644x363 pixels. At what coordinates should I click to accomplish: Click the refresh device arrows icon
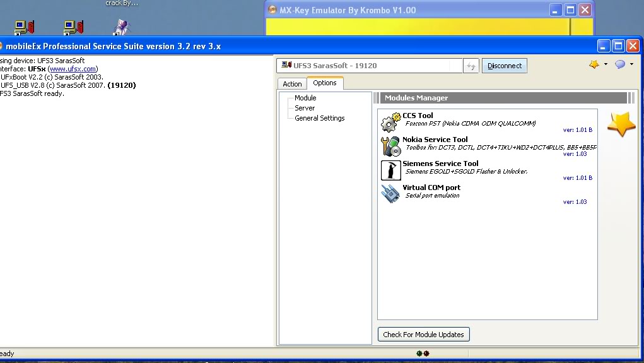pos(471,66)
